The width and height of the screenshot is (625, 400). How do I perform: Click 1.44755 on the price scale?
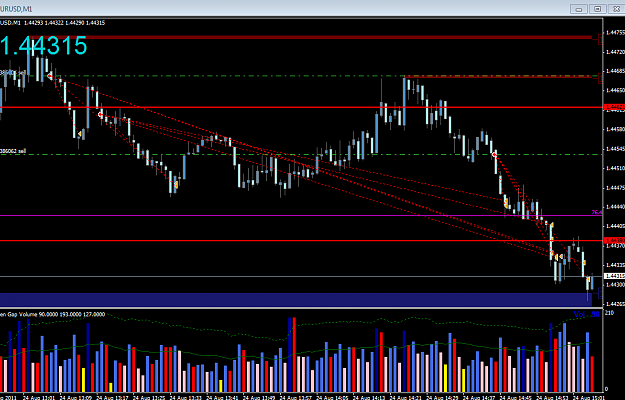[615, 33]
